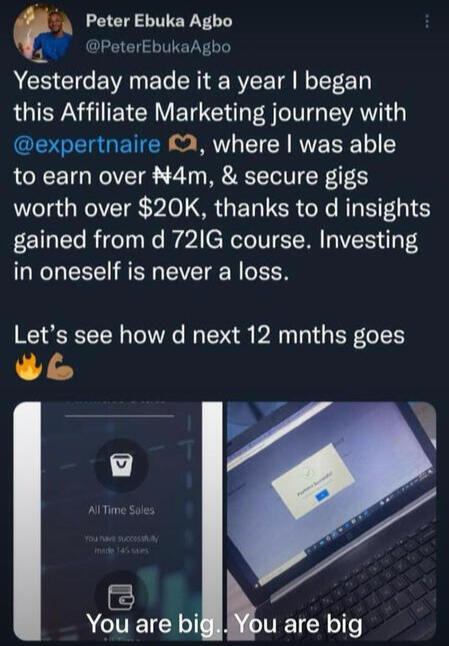The height and width of the screenshot is (646, 449).
Task: Open the All Time Sales image thumbnail
Action: [x=118, y=521]
